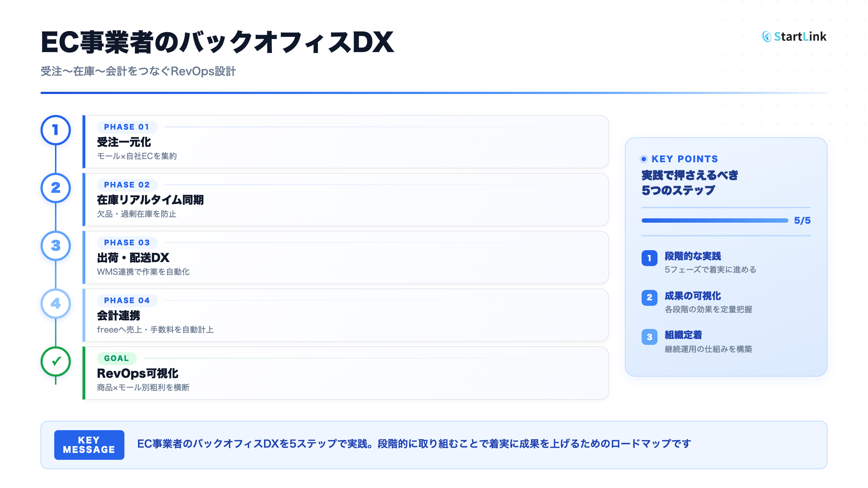
Task: Click key point badge 3 組織定着
Action: (x=649, y=337)
